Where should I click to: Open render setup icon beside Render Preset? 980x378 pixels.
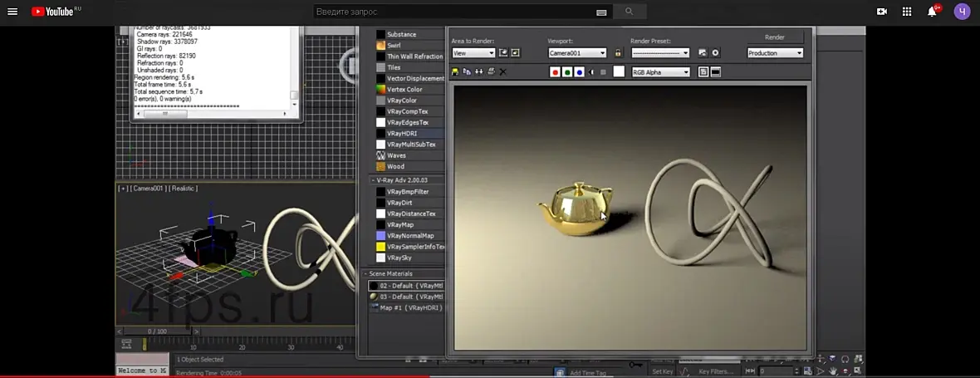703,53
